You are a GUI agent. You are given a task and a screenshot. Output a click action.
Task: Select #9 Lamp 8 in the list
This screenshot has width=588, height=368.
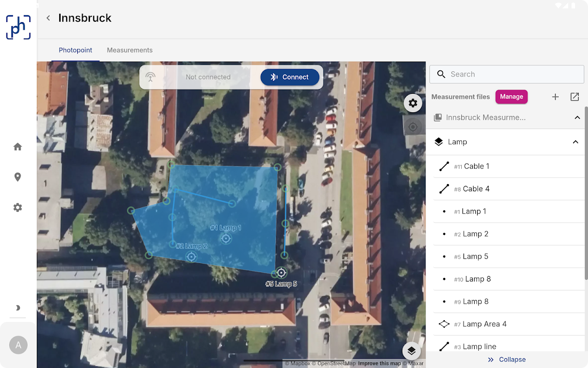coord(509,301)
